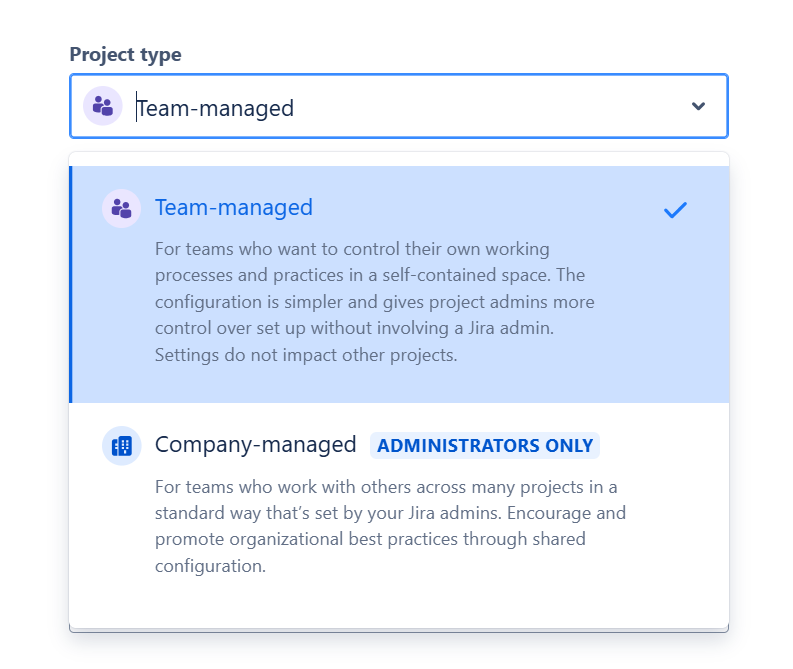This screenshot has height=669, width=793.
Task: Choose the Company-managed project type
Action: tap(255, 445)
